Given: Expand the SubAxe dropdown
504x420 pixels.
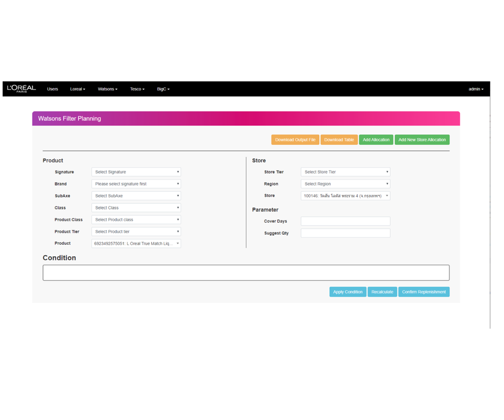Looking at the screenshot, I should click(136, 196).
